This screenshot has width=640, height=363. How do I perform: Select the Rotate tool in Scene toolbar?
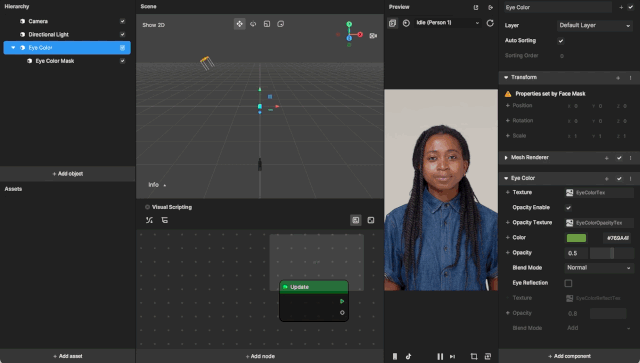tap(253, 24)
